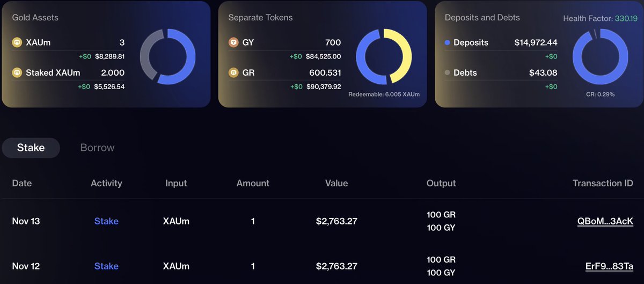Click the Deposits amount $14,972.44
Image resolution: width=644 pixels, height=284 pixels.
pyautogui.click(x=536, y=42)
